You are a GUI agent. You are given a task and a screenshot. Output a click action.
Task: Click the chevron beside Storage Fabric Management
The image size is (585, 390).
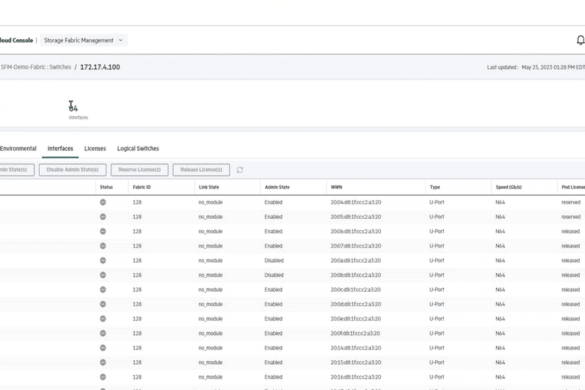(x=121, y=40)
